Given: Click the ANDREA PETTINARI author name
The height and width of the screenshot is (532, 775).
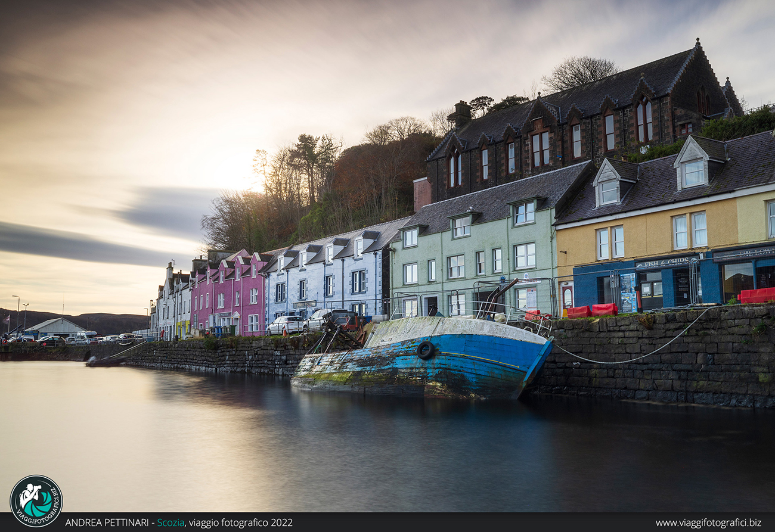Looking at the screenshot, I should click(x=107, y=522).
